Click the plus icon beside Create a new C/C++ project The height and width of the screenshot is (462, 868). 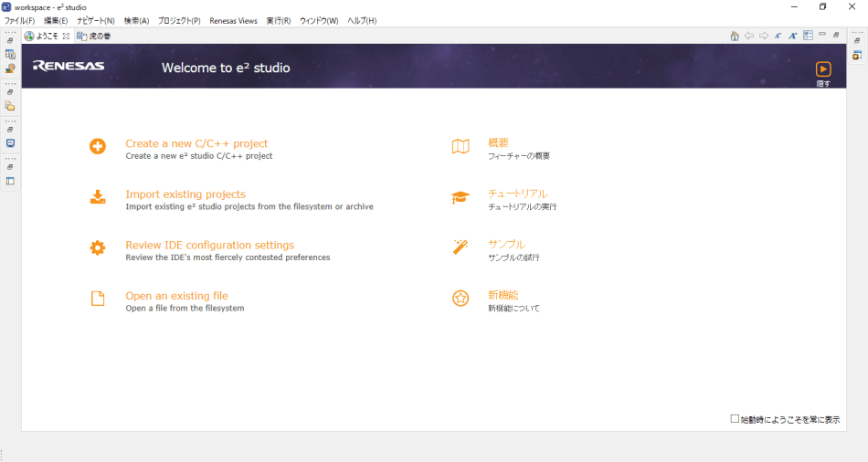pos(98,146)
